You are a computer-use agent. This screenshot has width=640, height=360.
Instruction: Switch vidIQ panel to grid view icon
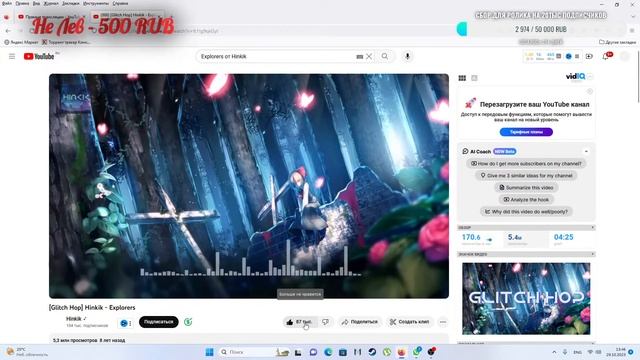point(462,78)
